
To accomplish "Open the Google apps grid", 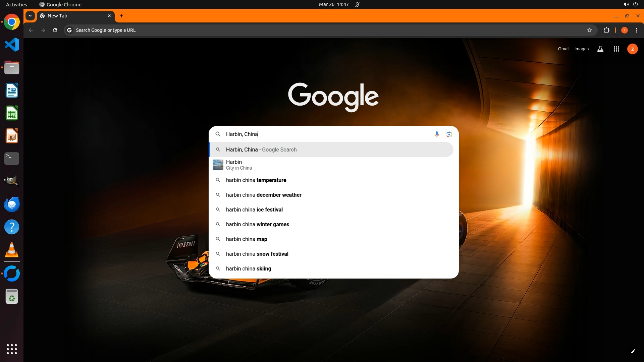I will 616,49.
